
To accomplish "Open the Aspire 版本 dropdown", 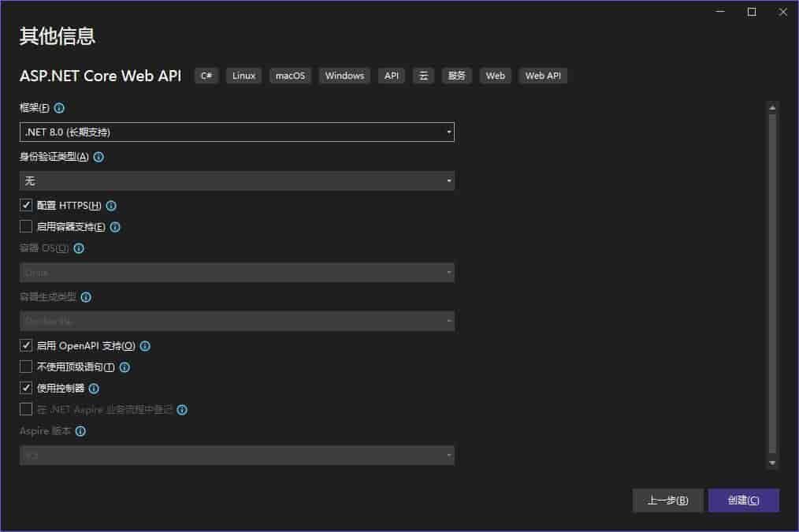I will [x=237, y=456].
